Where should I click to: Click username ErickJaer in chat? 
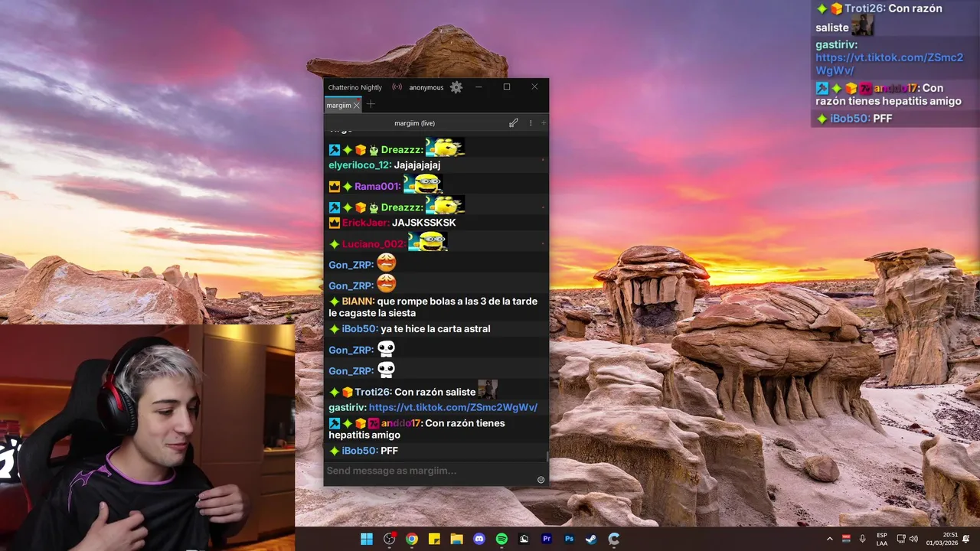pyautogui.click(x=365, y=223)
